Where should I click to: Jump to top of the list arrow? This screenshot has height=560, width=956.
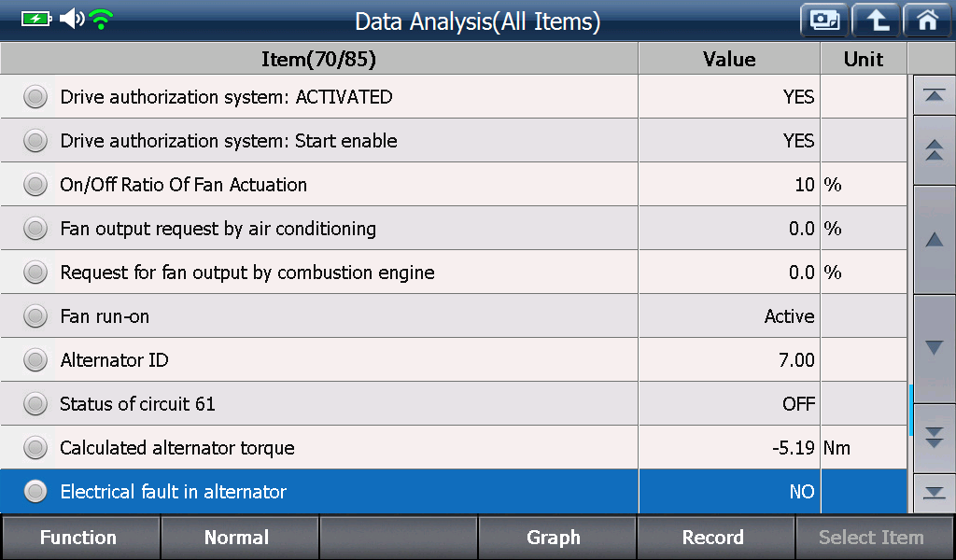934,96
